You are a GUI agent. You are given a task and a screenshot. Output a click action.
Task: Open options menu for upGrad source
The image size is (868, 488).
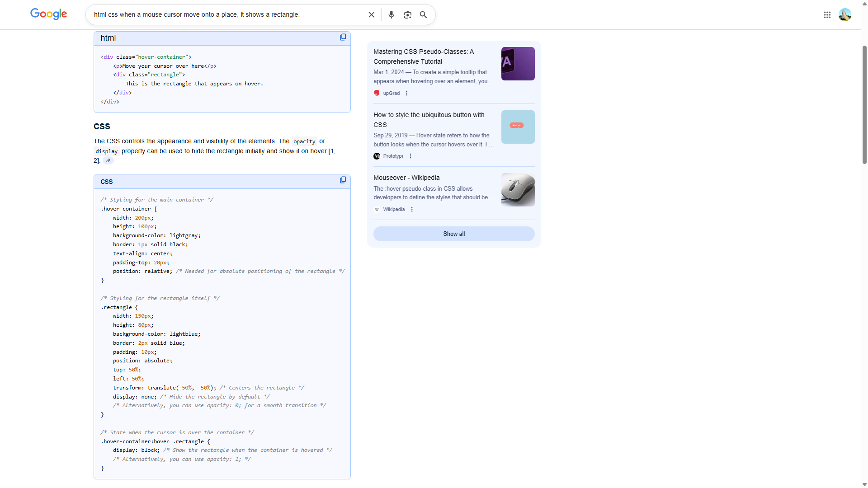coord(406,94)
